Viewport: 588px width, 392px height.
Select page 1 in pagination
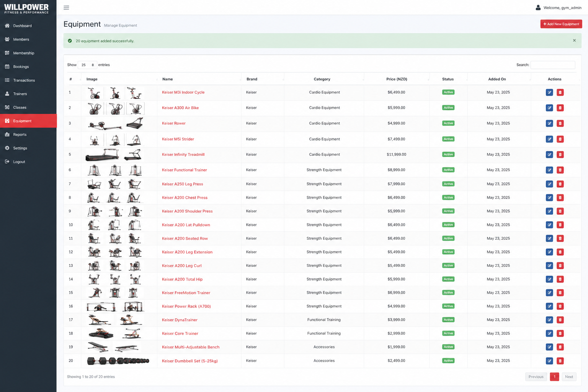pyautogui.click(x=554, y=377)
